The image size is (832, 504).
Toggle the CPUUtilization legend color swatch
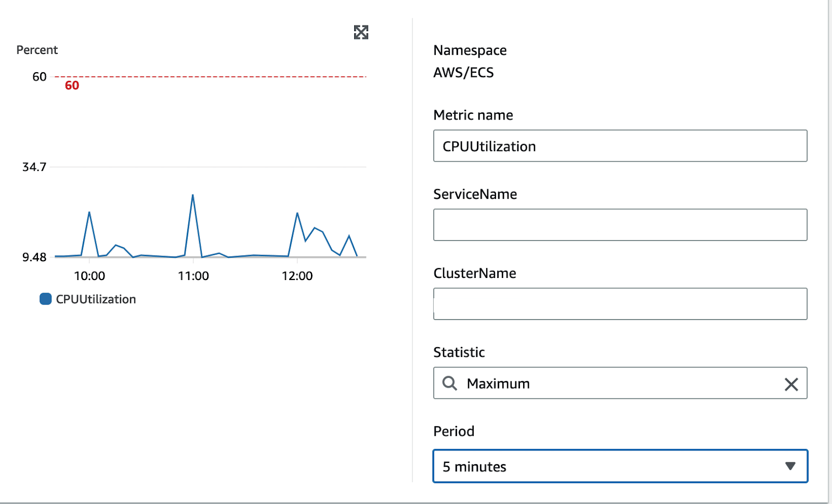[46, 299]
